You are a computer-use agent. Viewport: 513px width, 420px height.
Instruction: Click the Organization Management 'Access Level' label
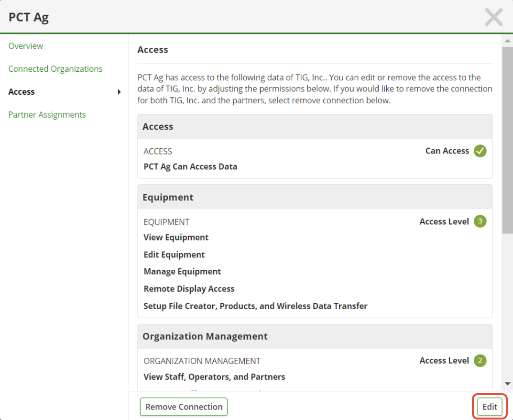(444, 361)
